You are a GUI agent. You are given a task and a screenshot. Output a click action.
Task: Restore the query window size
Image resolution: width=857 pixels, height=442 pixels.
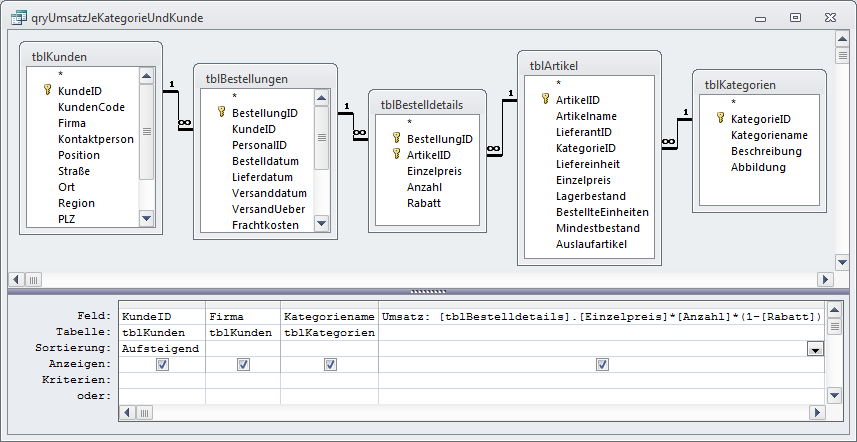coord(795,16)
